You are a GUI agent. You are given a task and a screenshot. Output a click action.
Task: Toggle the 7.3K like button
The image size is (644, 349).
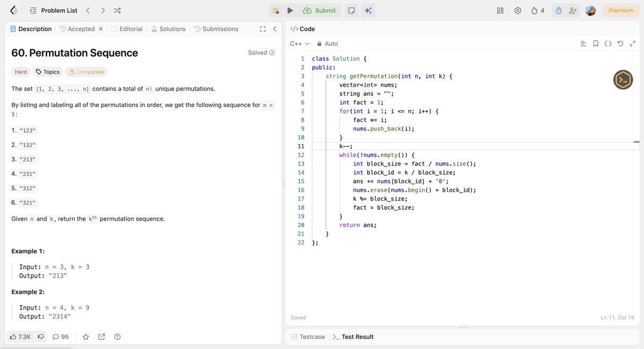click(21, 337)
